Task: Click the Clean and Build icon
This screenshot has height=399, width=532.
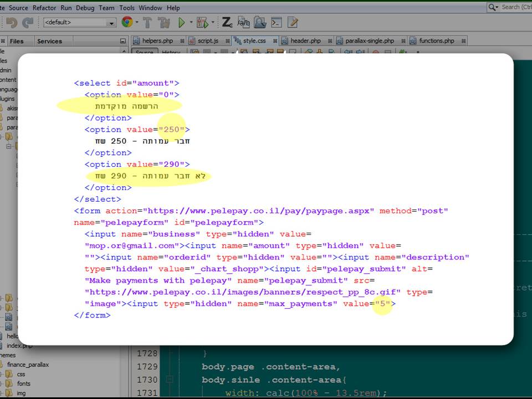Action: coord(164,22)
